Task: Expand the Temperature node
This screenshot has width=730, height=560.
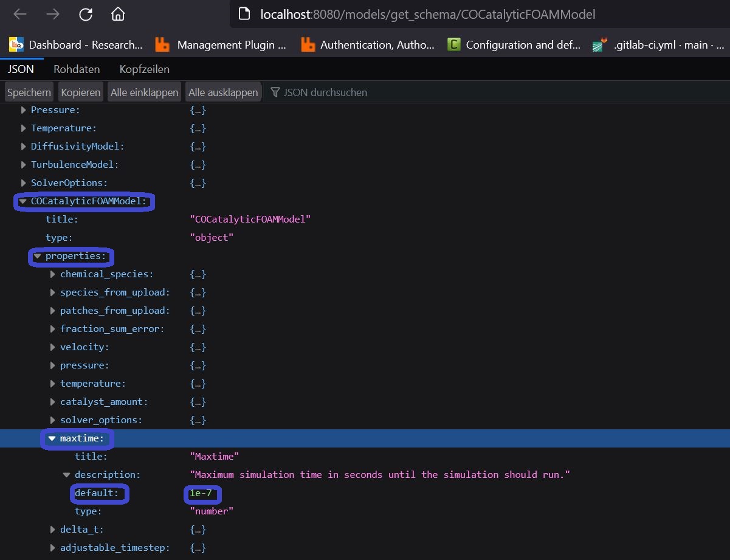Action: click(x=24, y=128)
